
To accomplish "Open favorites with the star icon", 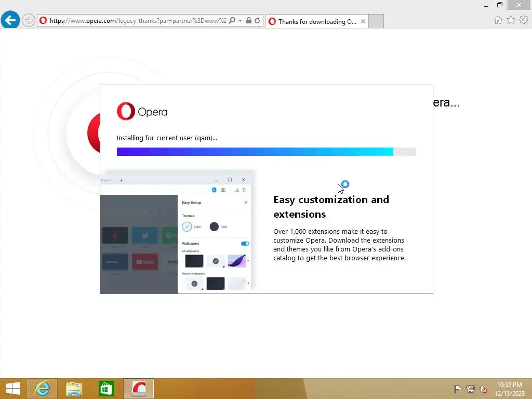I will click(511, 20).
